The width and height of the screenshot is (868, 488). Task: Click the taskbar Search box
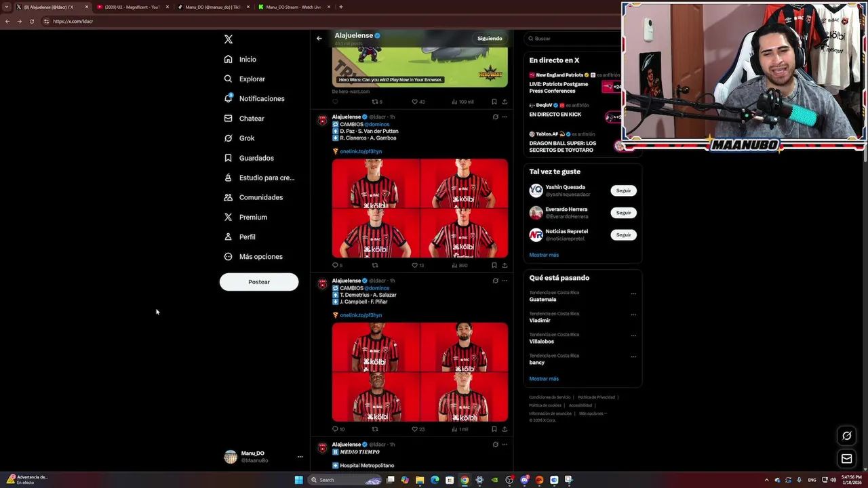(x=344, y=480)
